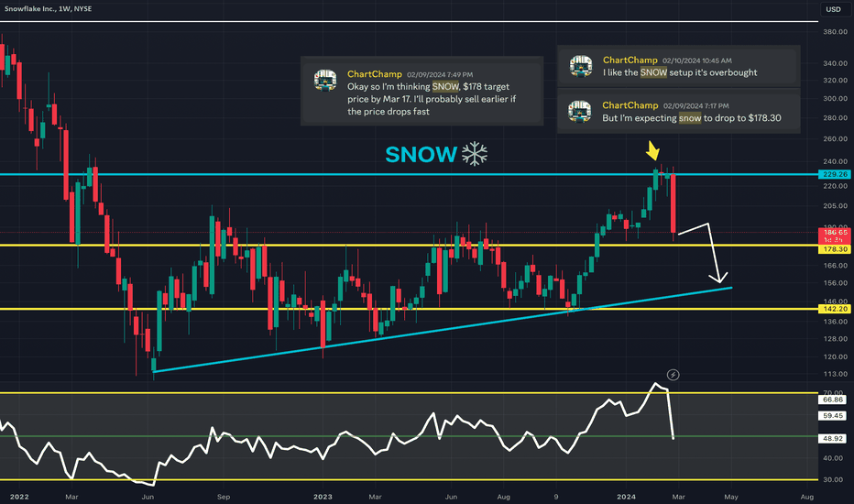Viewport: 854px width, 504px height.
Task: Click the 9 label on the time axis
Action: pos(556,497)
